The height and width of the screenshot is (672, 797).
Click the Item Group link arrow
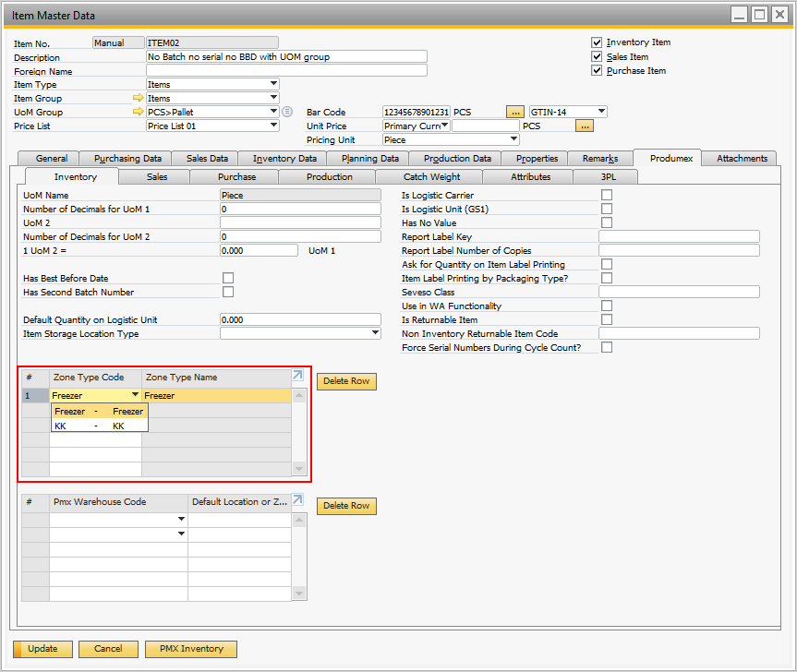tap(139, 98)
